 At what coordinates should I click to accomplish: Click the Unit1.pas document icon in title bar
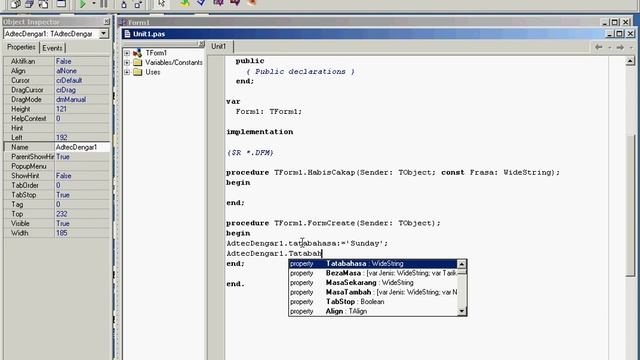coord(127,34)
